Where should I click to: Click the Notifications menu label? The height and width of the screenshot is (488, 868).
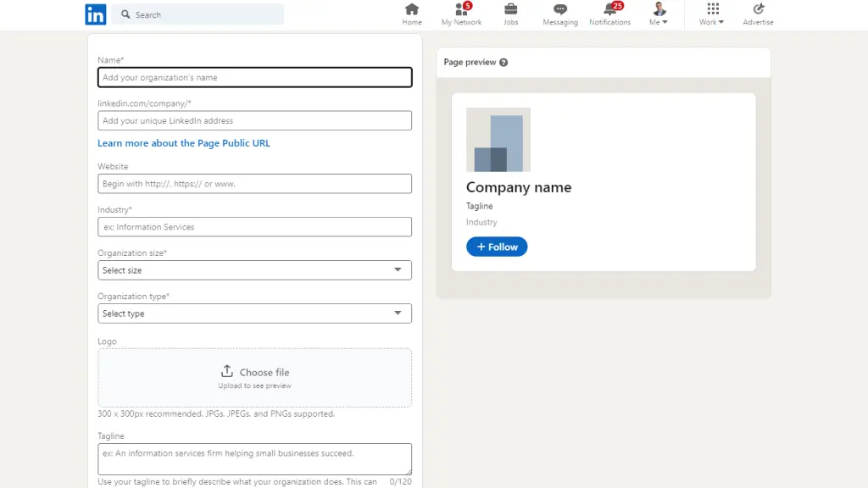click(x=610, y=22)
